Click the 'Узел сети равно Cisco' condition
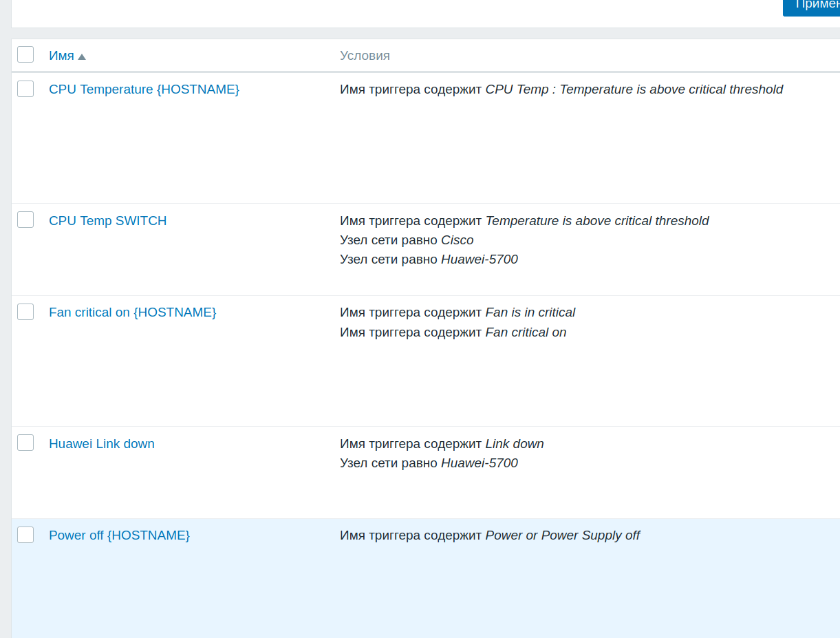The height and width of the screenshot is (638, 840). (407, 240)
